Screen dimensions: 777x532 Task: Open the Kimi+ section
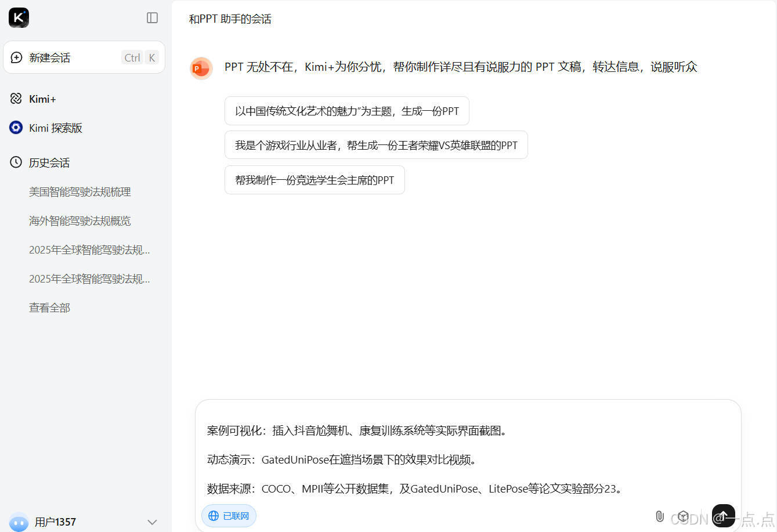click(x=42, y=99)
